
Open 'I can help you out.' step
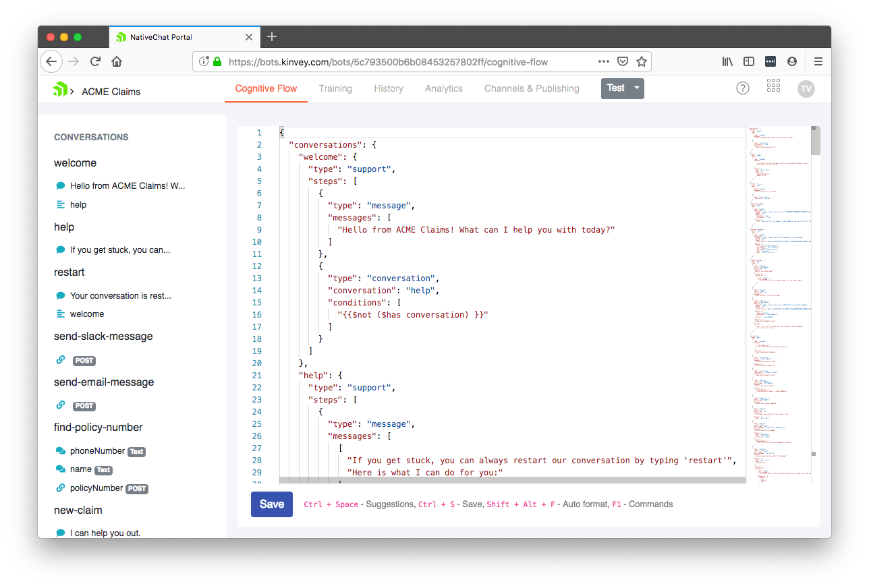(x=105, y=533)
